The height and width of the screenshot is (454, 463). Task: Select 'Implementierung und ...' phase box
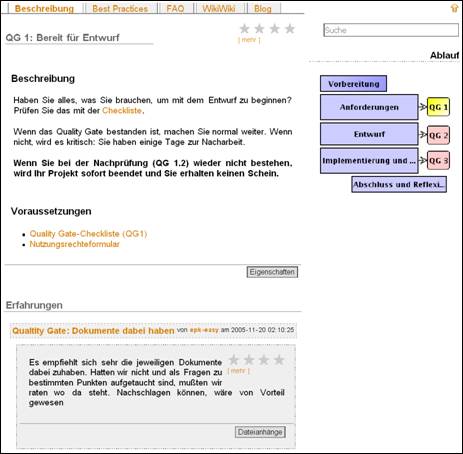369,161
